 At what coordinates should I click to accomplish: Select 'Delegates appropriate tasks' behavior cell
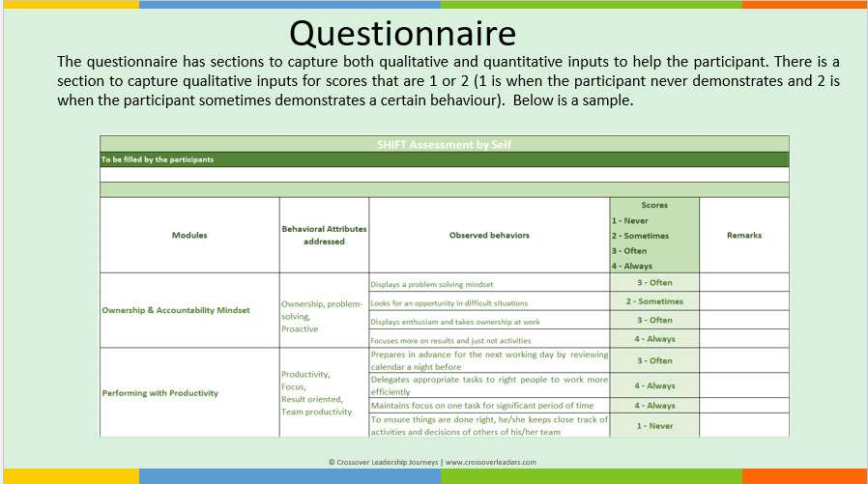pyautogui.click(x=489, y=385)
